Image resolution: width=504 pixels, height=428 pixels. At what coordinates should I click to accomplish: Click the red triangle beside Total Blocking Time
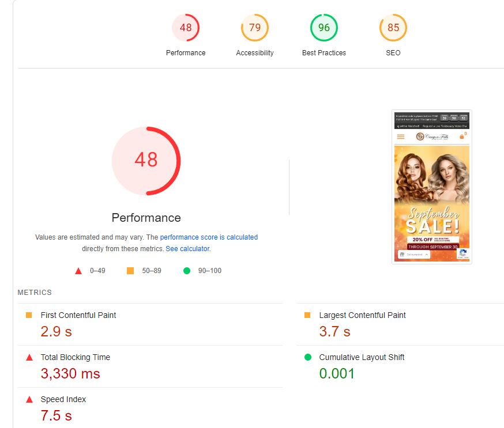[x=29, y=357]
